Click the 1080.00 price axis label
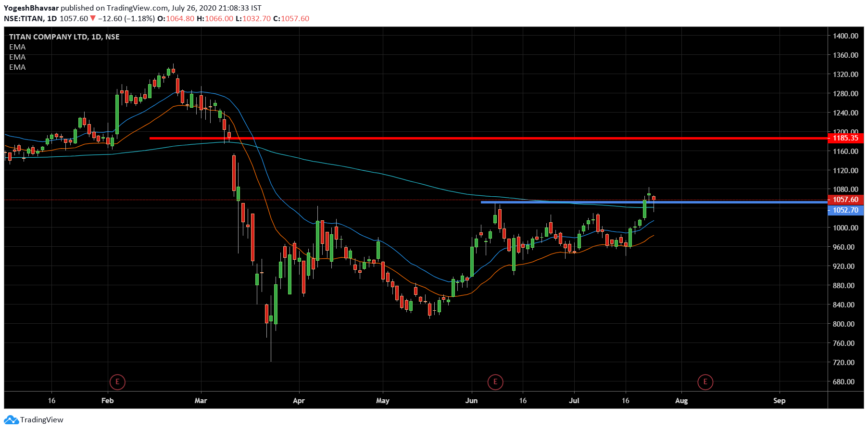Image resolution: width=868 pixels, height=431 pixels. click(x=845, y=189)
